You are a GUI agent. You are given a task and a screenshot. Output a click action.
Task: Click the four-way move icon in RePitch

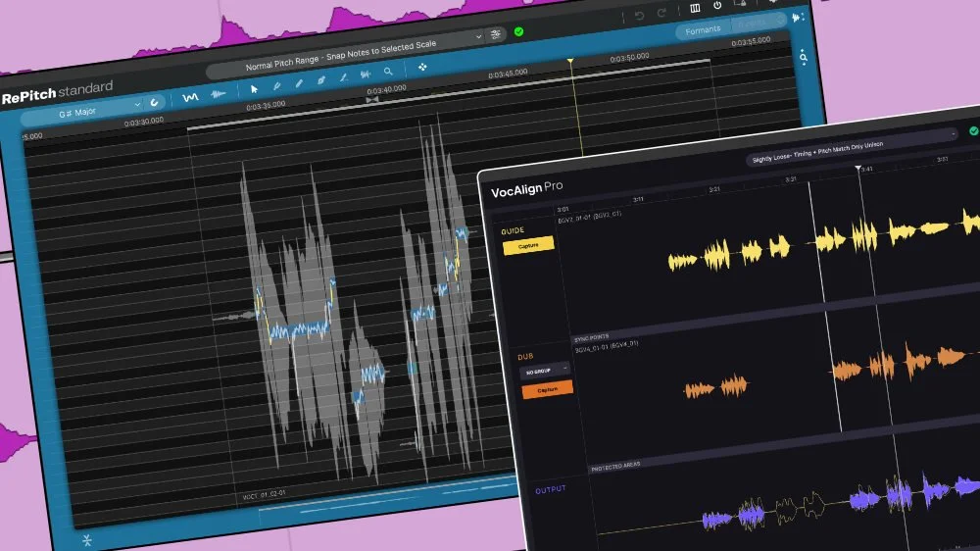[422, 67]
